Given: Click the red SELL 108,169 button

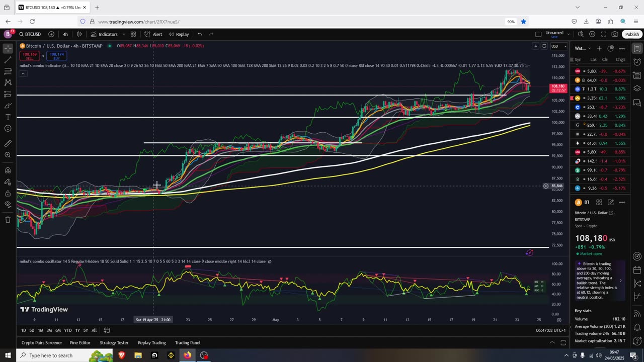Looking at the screenshot, I should pyautogui.click(x=30, y=56).
